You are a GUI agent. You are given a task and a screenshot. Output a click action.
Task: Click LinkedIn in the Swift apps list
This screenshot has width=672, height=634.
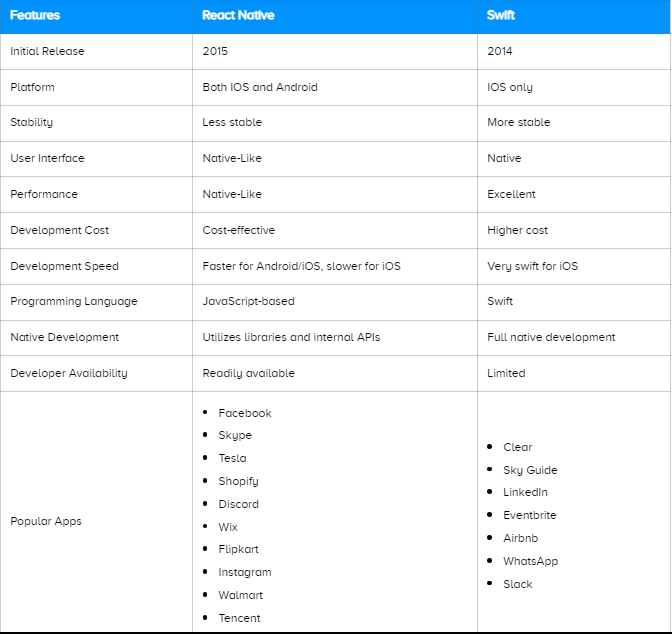pos(525,492)
